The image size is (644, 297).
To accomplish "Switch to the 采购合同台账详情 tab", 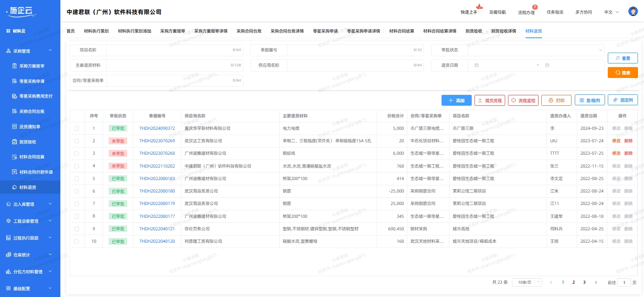I will 287,31.
